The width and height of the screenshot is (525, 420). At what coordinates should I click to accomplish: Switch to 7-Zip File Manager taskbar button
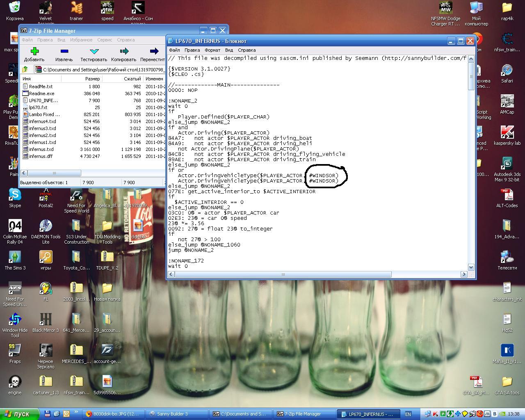(304, 414)
